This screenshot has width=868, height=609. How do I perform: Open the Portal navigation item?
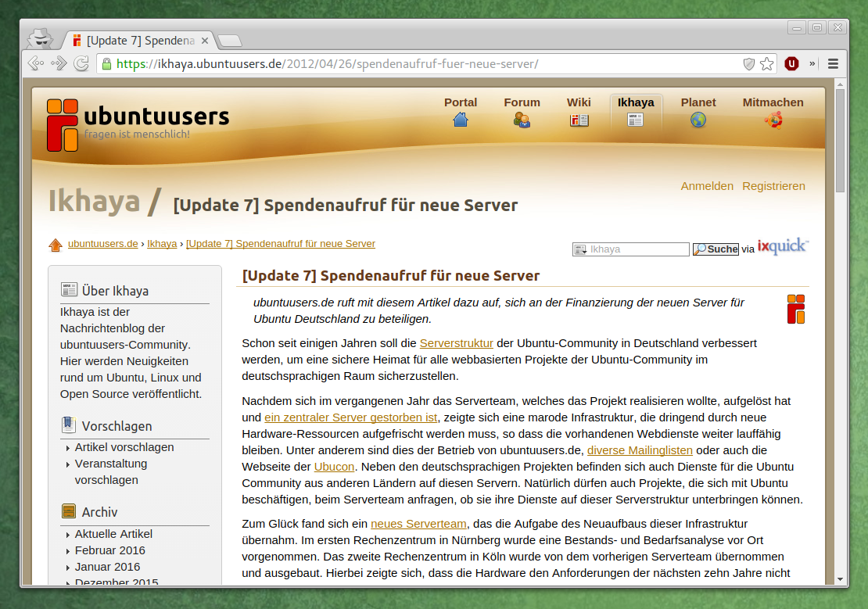coord(460,102)
